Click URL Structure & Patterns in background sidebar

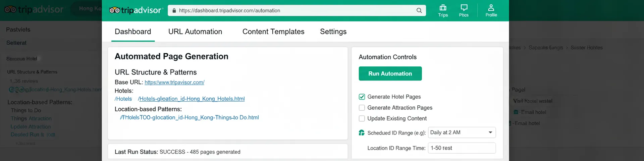(x=32, y=72)
